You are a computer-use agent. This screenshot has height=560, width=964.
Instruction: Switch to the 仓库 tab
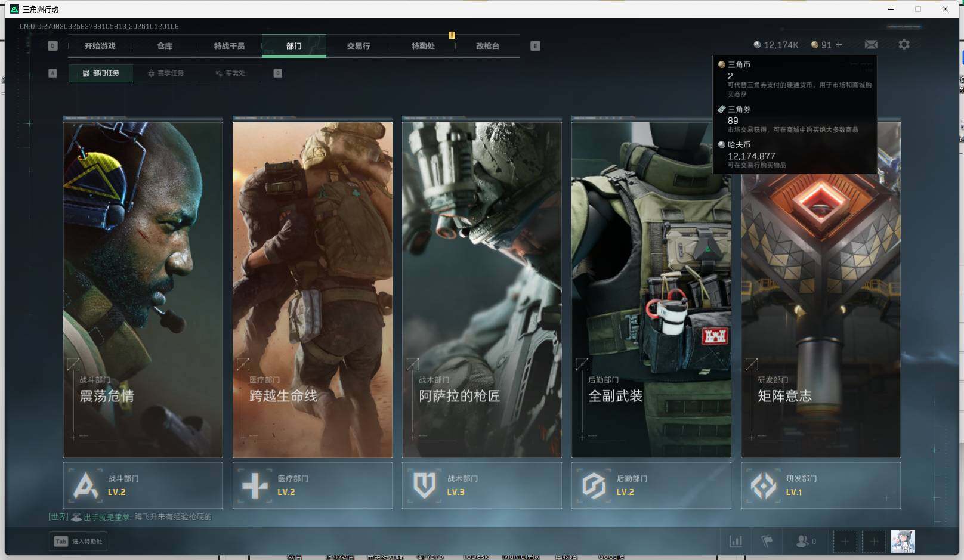pyautogui.click(x=165, y=46)
